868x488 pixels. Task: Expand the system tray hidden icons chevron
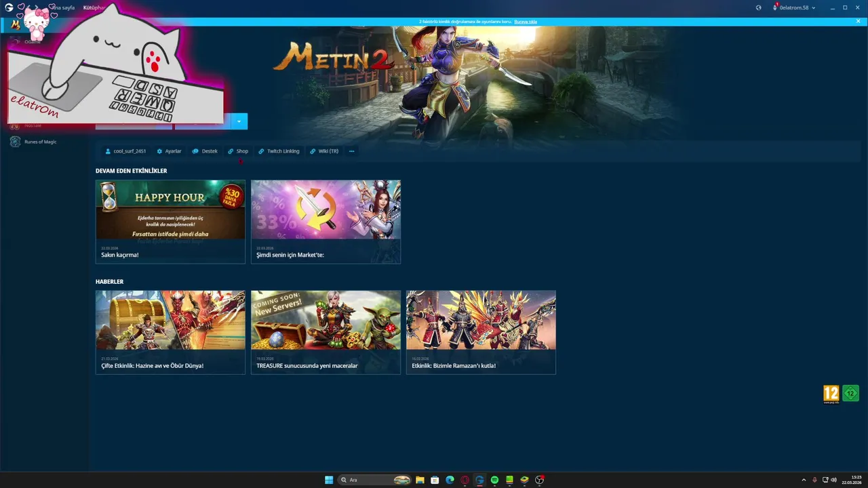(x=804, y=480)
